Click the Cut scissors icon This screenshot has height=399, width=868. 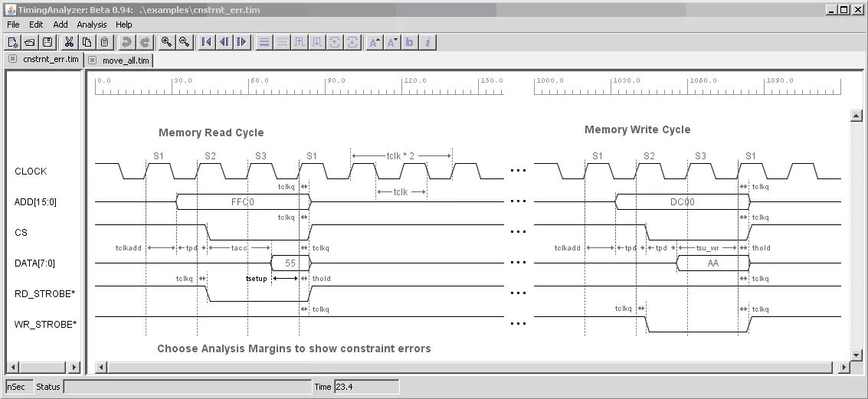click(69, 42)
